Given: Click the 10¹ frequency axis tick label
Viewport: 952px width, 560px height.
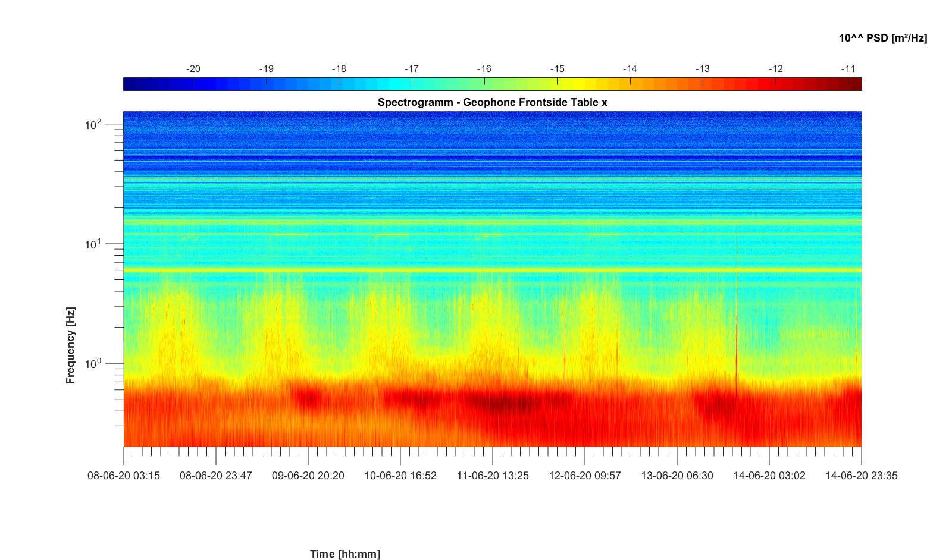Looking at the screenshot, I should 93,244.
